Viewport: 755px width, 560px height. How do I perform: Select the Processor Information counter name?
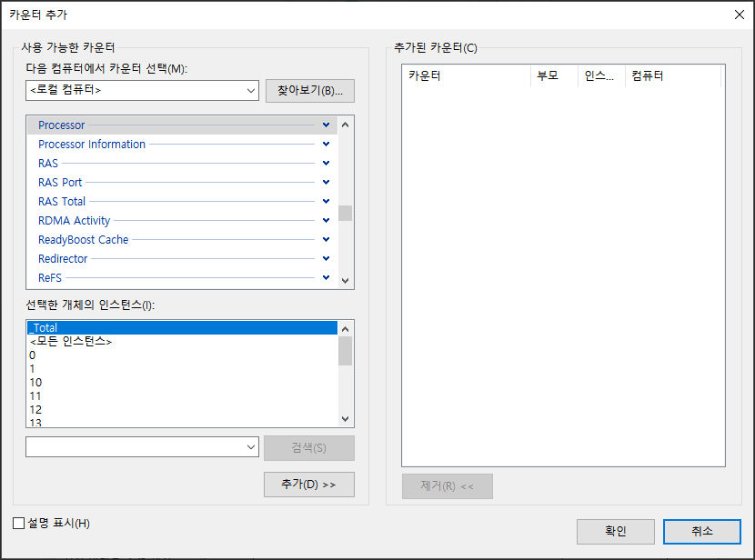point(92,145)
